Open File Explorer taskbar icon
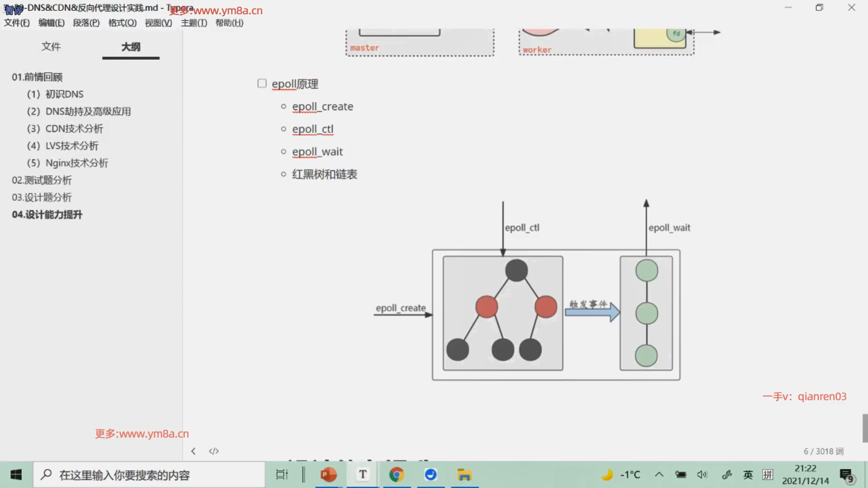The height and width of the screenshot is (488, 868). click(464, 474)
